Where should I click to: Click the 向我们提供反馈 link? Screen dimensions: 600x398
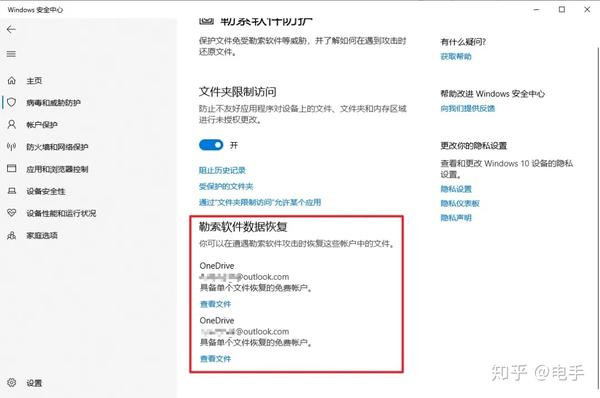click(468, 108)
